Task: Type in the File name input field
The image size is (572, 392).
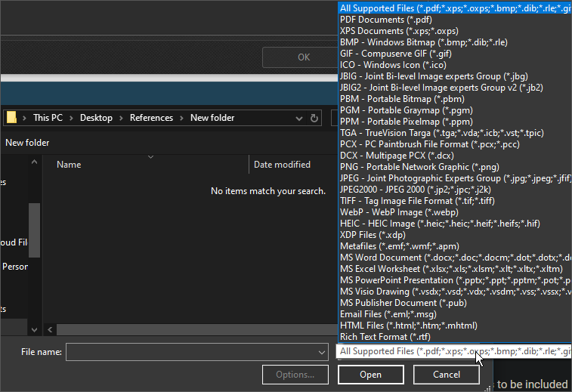Action: pos(189,352)
